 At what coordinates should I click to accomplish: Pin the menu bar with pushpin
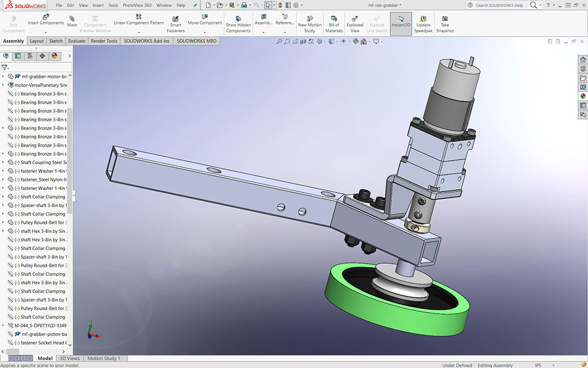195,5
